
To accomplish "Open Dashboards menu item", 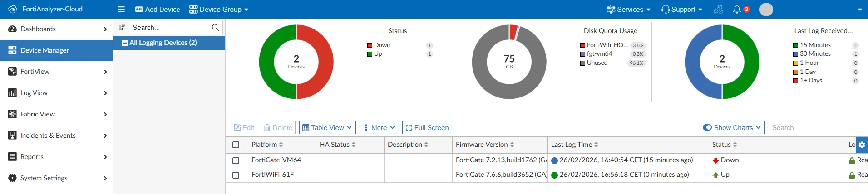I will click(x=56, y=29).
